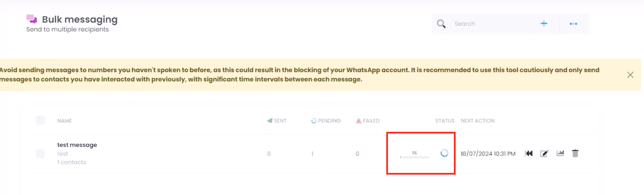The image size is (644, 195).
Task: Click the Search input field
Action: (x=493, y=24)
